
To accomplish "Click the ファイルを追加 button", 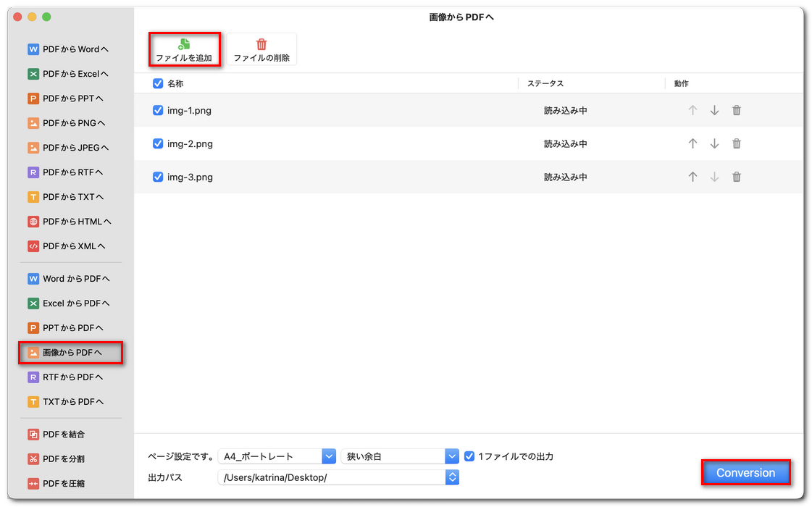I will click(x=183, y=49).
